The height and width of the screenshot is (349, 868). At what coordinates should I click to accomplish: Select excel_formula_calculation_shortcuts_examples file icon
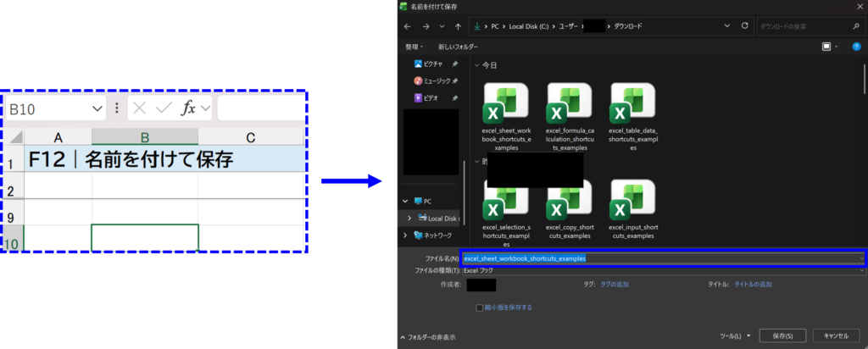coord(569,103)
